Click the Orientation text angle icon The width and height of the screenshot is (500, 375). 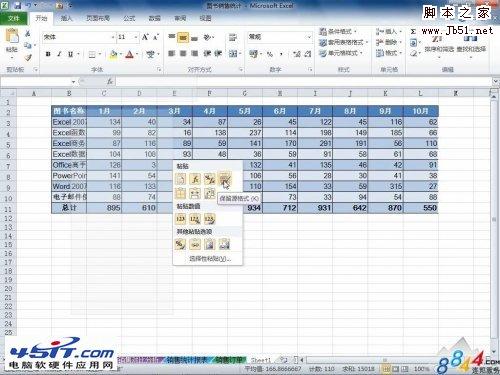point(207,37)
